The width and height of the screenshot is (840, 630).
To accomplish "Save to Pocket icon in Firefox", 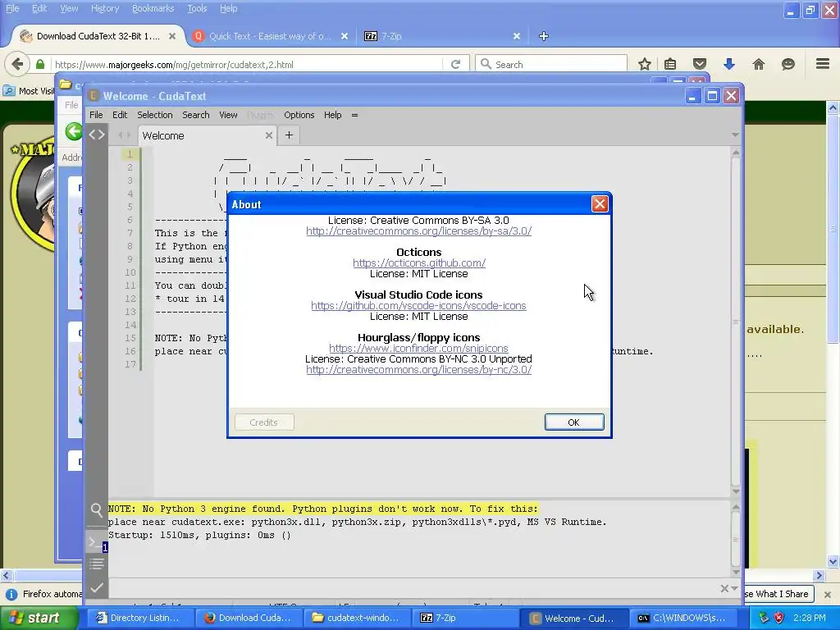I will click(700, 64).
